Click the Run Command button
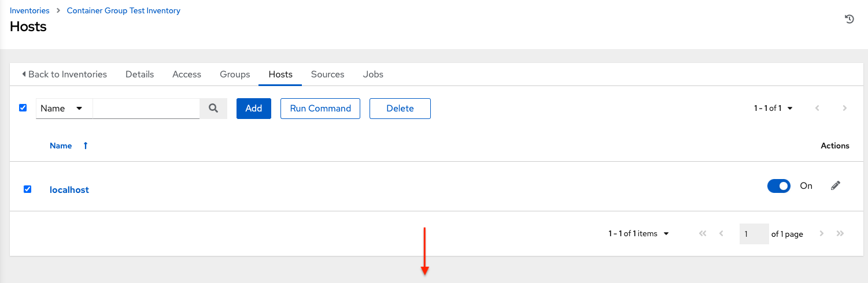Image resolution: width=868 pixels, height=283 pixels. (x=320, y=109)
